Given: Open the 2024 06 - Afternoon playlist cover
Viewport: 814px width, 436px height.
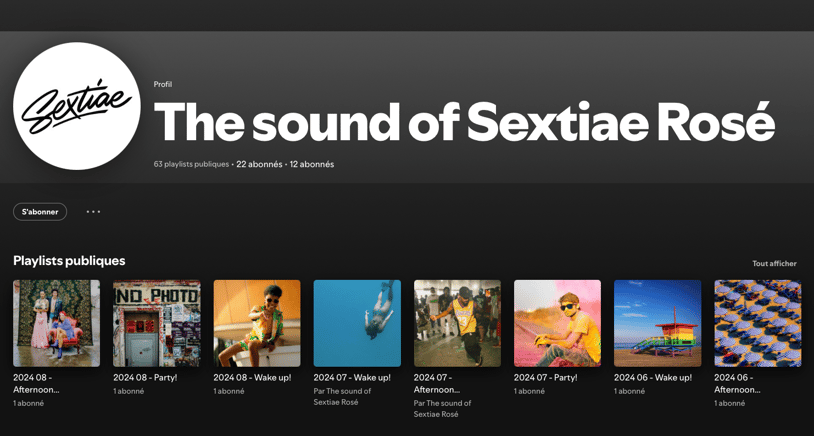Looking at the screenshot, I should tap(757, 323).
